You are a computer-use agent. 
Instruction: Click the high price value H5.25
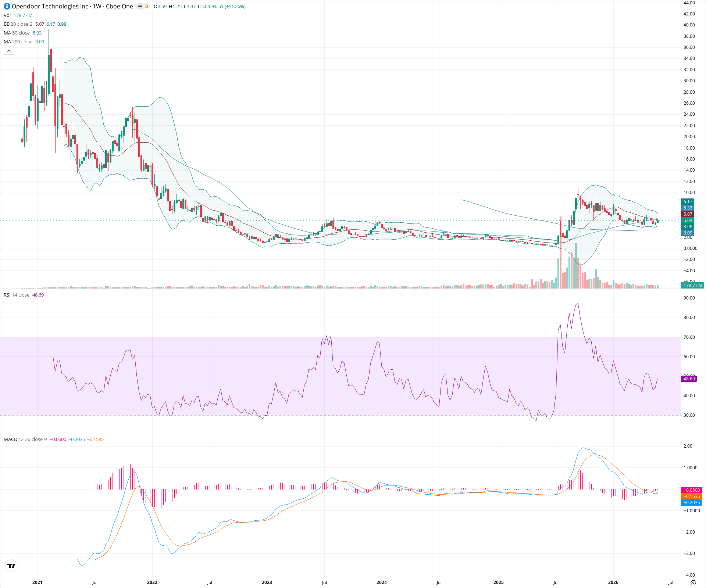(x=175, y=6)
